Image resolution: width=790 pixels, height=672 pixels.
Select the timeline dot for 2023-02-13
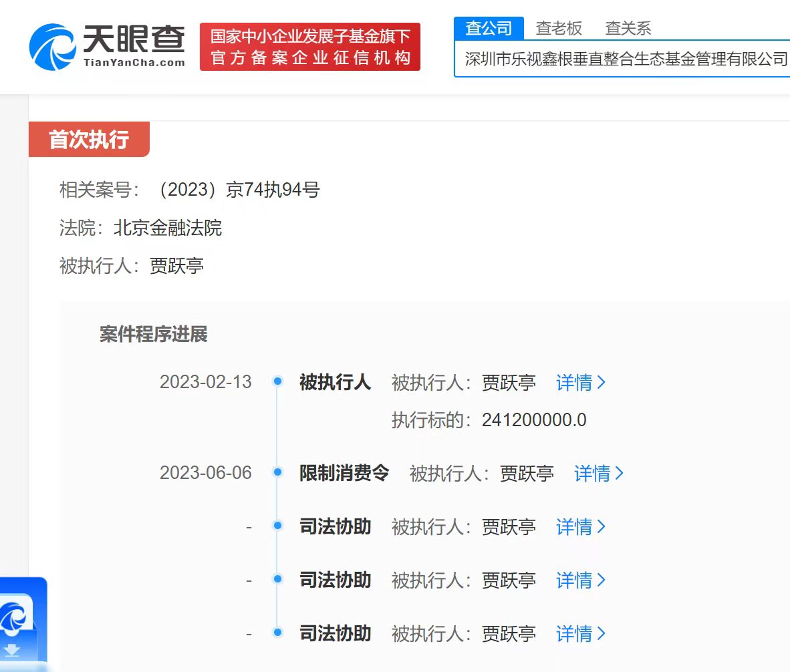pyautogui.click(x=277, y=379)
